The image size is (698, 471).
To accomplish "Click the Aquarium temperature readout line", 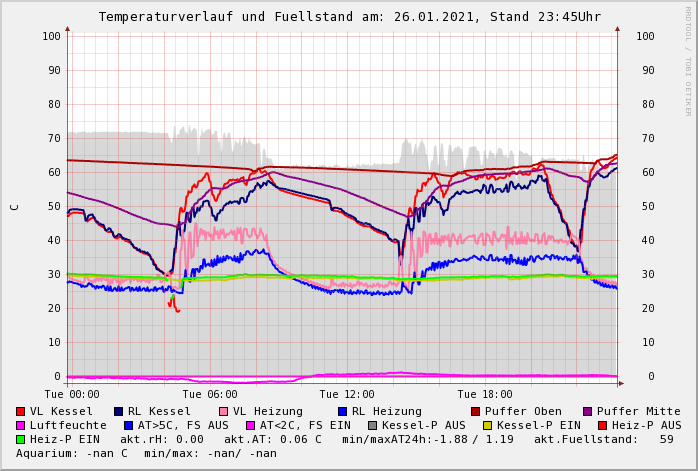I will [147, 453].
